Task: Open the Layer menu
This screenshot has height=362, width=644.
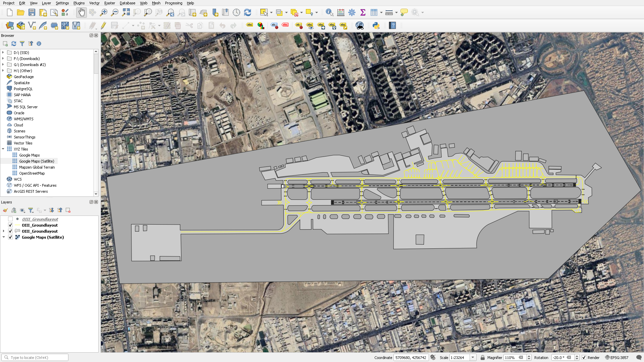Action: click(x=46, y=3)
